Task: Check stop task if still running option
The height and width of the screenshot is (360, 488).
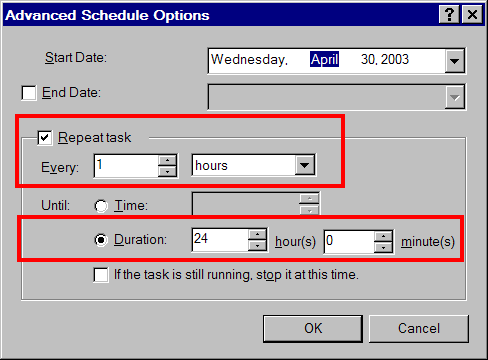Action: [x=101, y=275]
